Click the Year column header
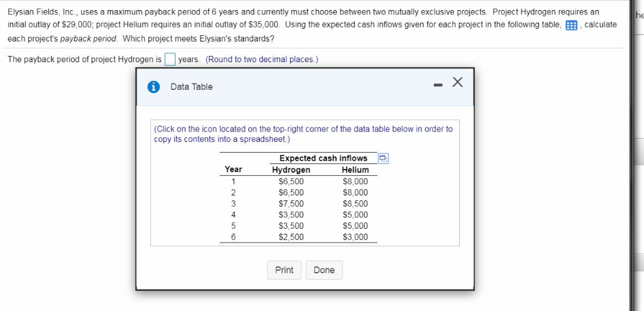644x311 pixels. 233,170
